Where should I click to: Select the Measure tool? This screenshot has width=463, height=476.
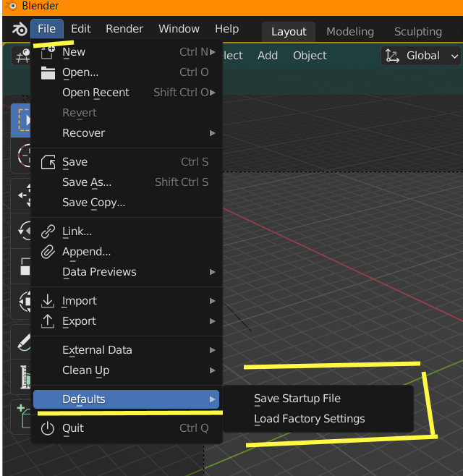pyautogui.click(x=21, y=377)
